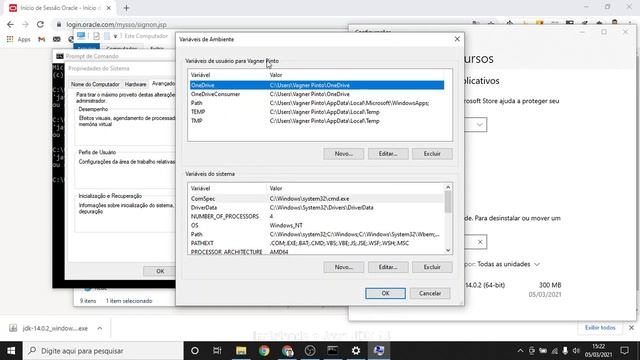Image resolution: width=640 pixels, height=360 pixels.
Task: Open the network status tray icon
Action: pyautogui.click(x=554, y=351)
